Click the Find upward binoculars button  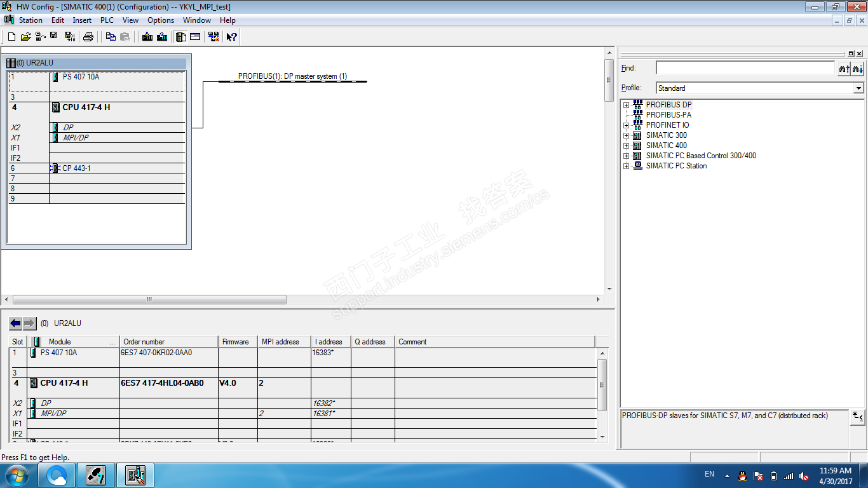click(x=844, y=68)
